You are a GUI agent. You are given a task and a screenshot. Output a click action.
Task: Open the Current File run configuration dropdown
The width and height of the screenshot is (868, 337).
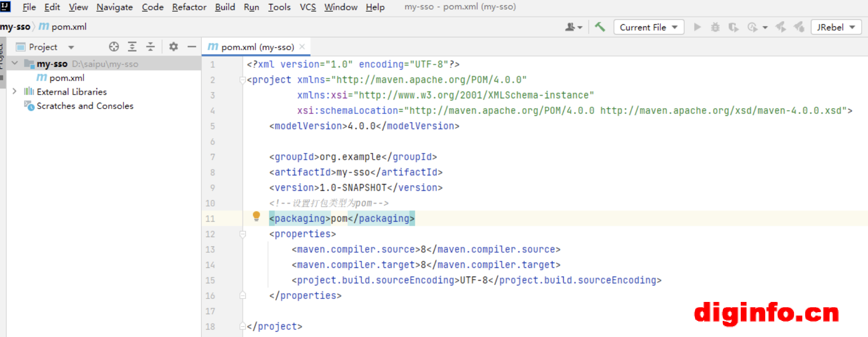point(649,27)
